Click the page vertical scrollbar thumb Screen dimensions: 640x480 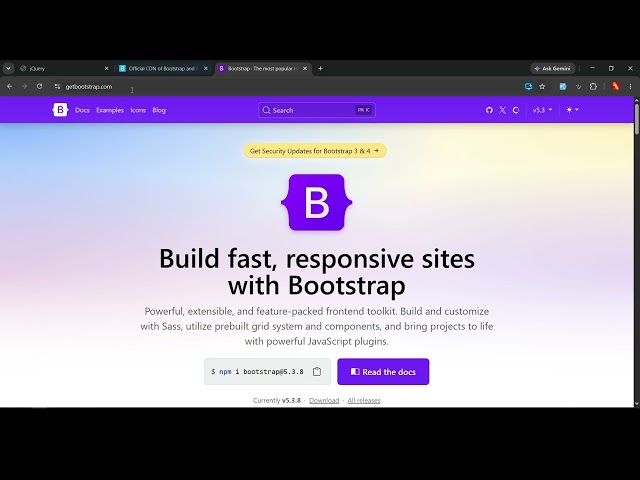tap(636, 118)
